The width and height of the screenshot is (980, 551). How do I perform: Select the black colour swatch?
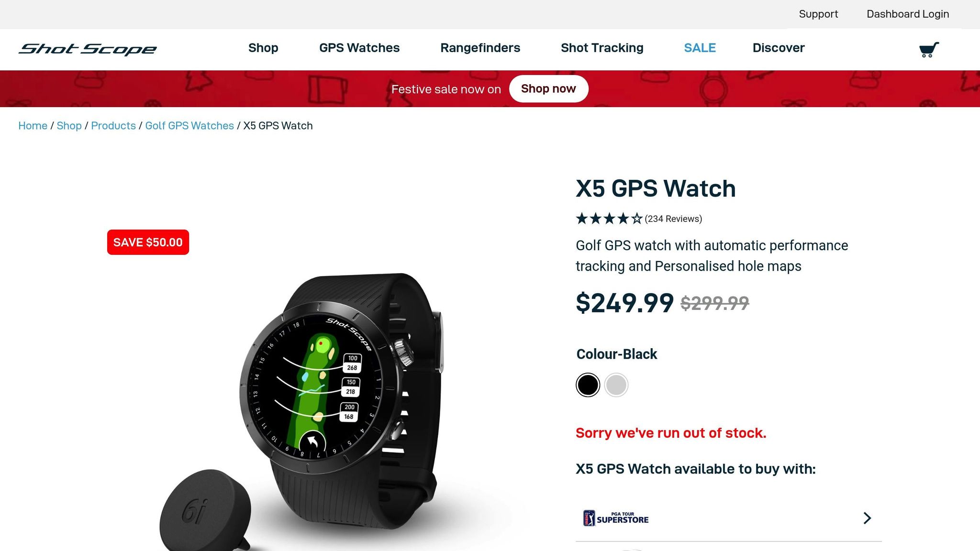[588, 385]
